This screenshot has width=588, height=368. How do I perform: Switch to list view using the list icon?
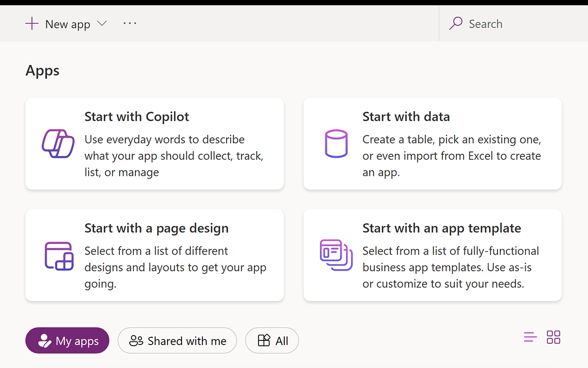pos(530,337)
